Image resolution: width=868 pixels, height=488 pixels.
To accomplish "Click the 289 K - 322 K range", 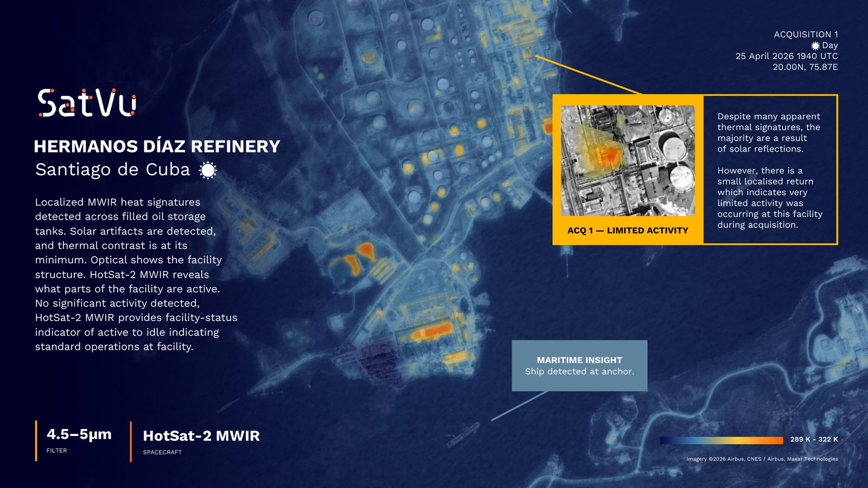I will coord(814,439).
